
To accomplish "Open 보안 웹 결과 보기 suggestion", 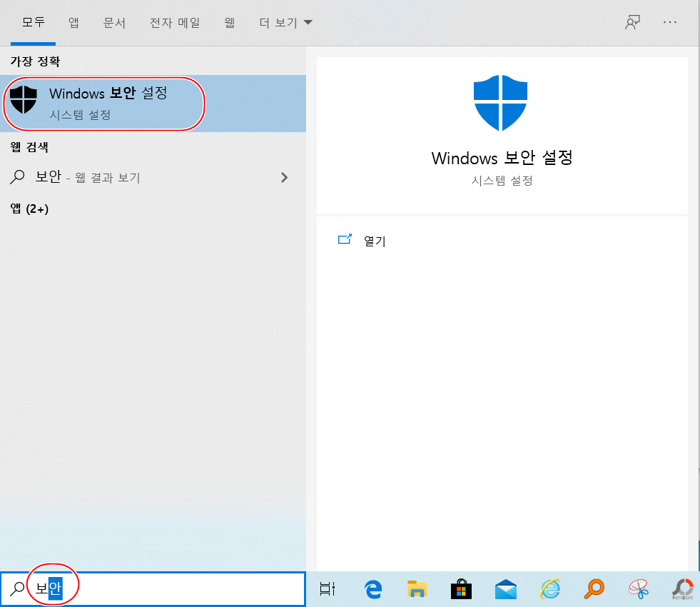I will [x=153, y=177].
